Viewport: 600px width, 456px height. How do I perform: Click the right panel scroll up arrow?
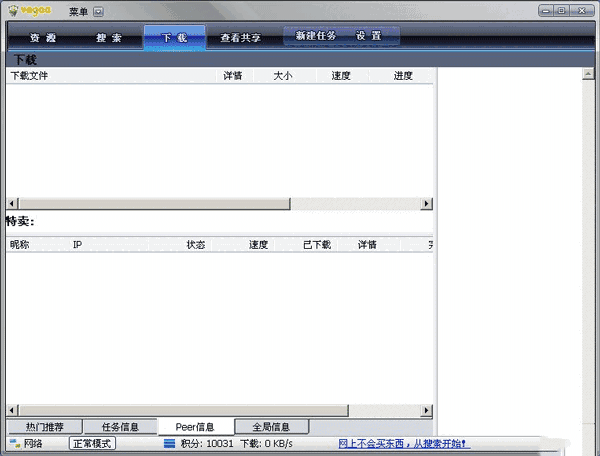588,73
